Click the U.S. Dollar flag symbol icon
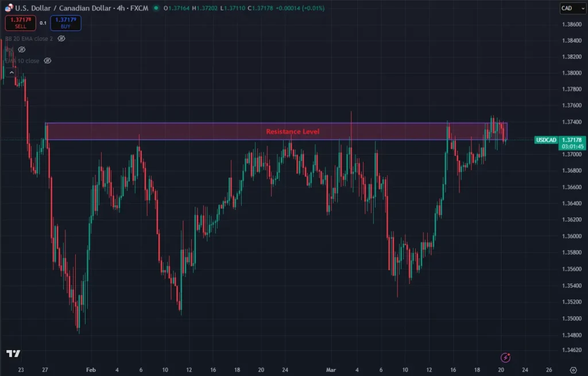The image size is (588, 376). 8,9
